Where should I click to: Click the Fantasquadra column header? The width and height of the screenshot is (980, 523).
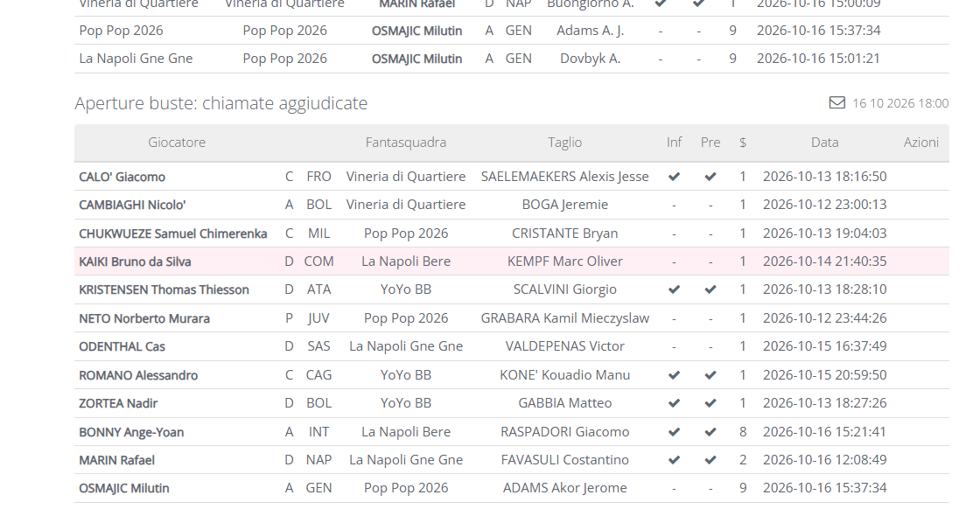tap(406, 143)
